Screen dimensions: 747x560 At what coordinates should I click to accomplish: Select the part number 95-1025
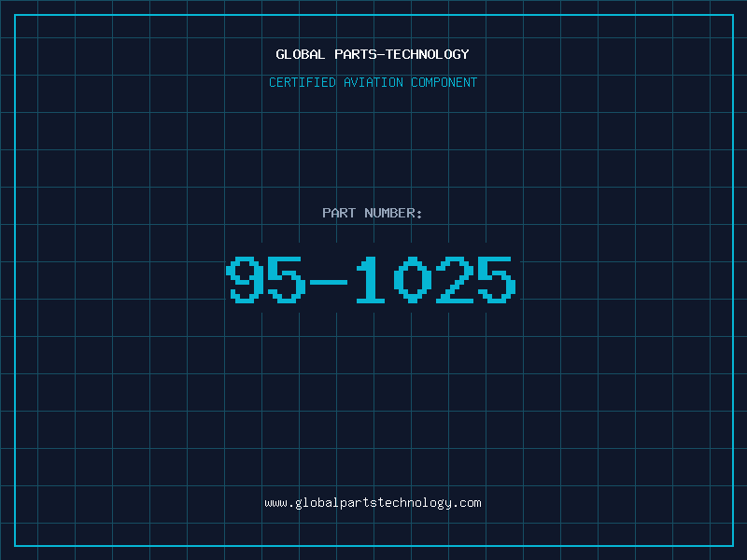(371, 279)
